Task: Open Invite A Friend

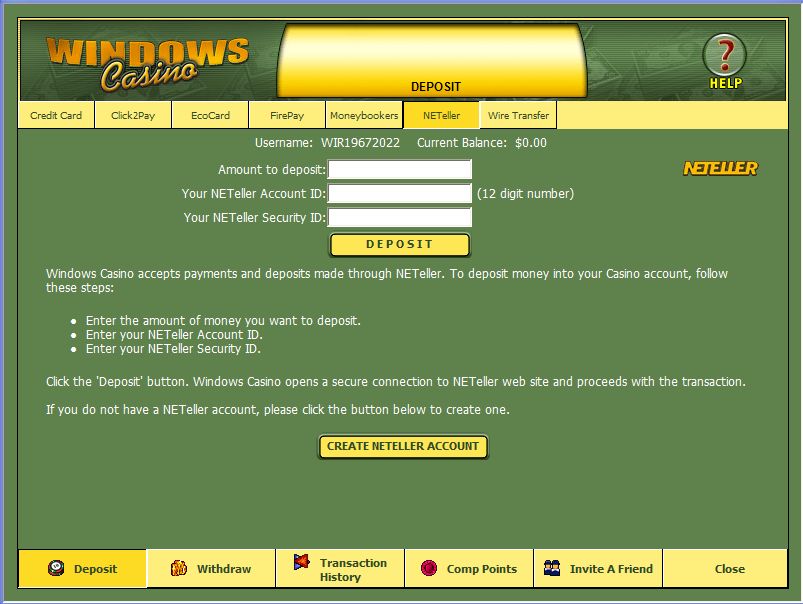Action: [598, 568]
